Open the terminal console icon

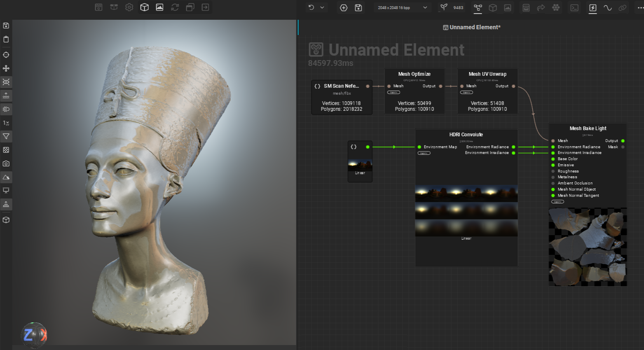[x=574, y=8]
